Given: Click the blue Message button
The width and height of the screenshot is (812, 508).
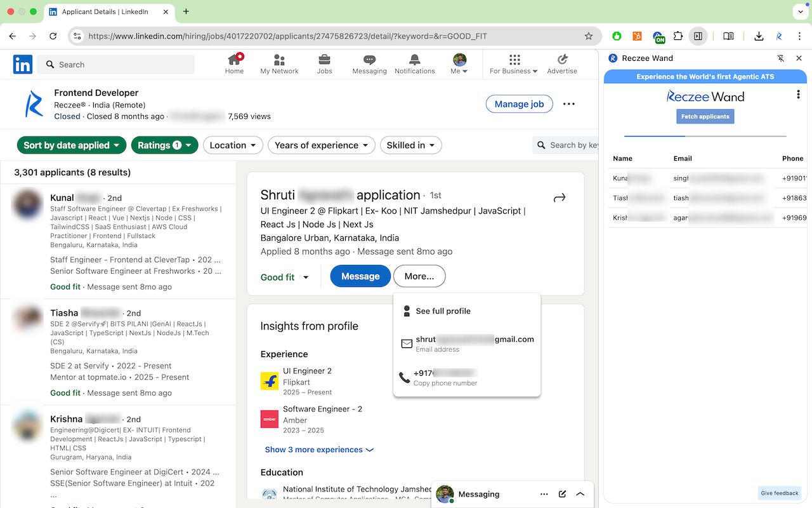Looking at the screenshot, I should click(x=360, y=276).
